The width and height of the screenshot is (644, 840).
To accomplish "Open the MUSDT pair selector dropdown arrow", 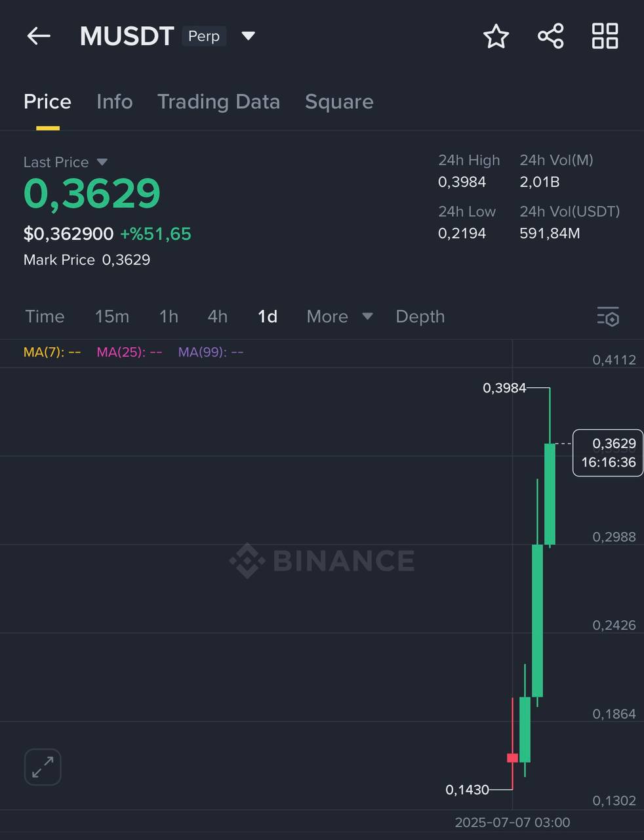I will tap(248, 36).
